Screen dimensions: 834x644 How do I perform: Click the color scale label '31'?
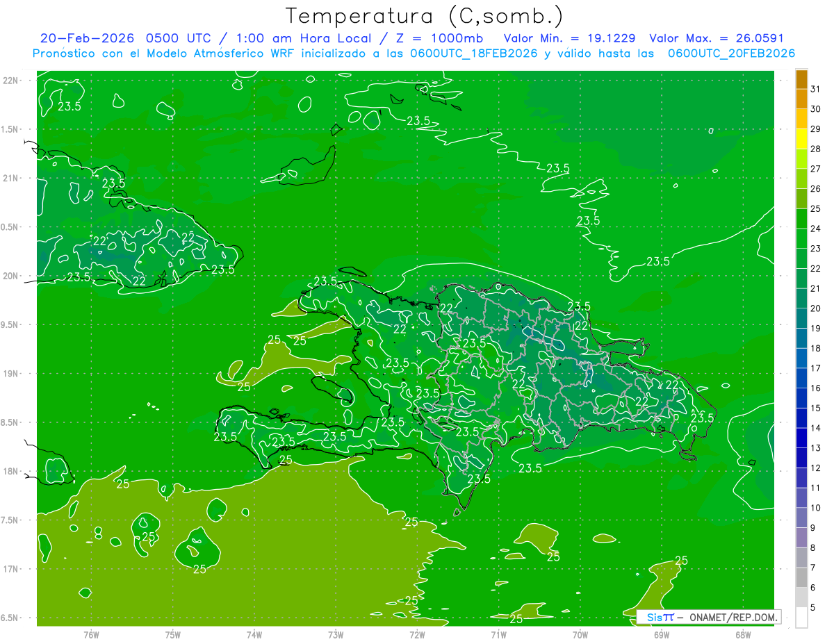click(x=816, y=89)
